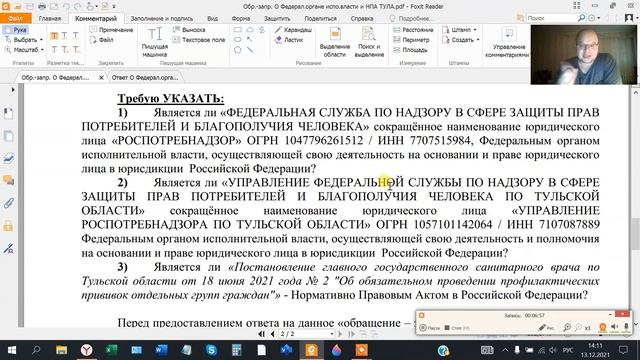
Task: Click the highlighted text markup T icon
Action: click(54, 36)
